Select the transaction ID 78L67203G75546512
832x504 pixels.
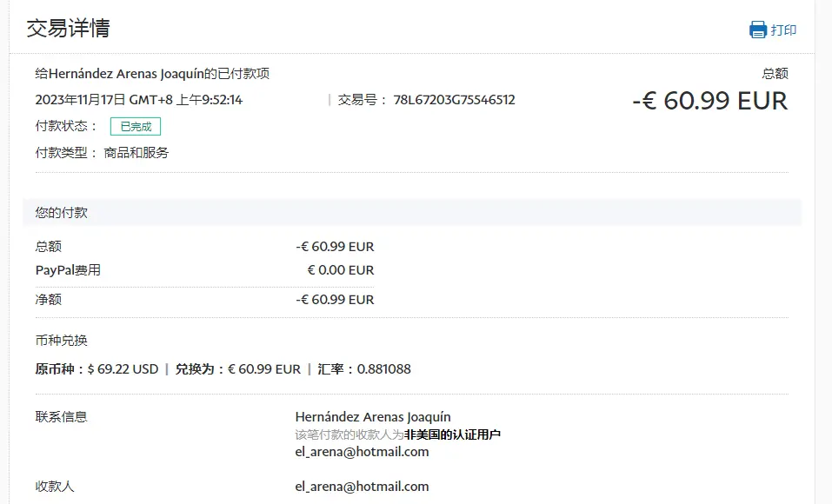coord(454,100)
